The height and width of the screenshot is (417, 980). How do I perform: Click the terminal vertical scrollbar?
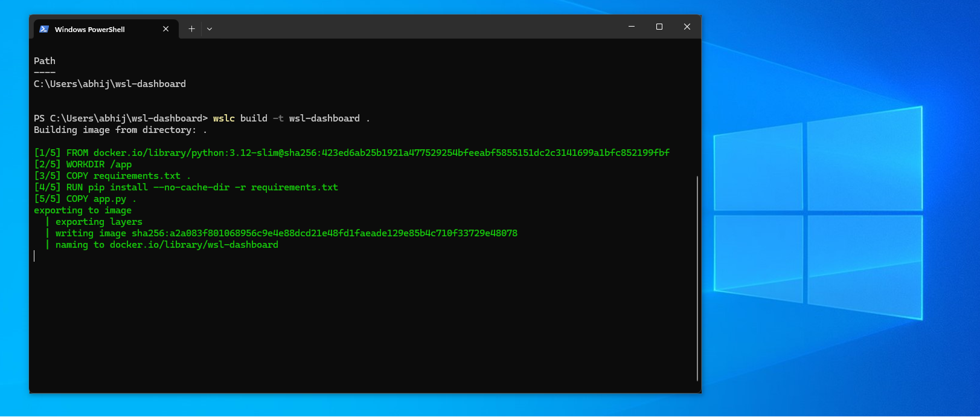(697, 278)
